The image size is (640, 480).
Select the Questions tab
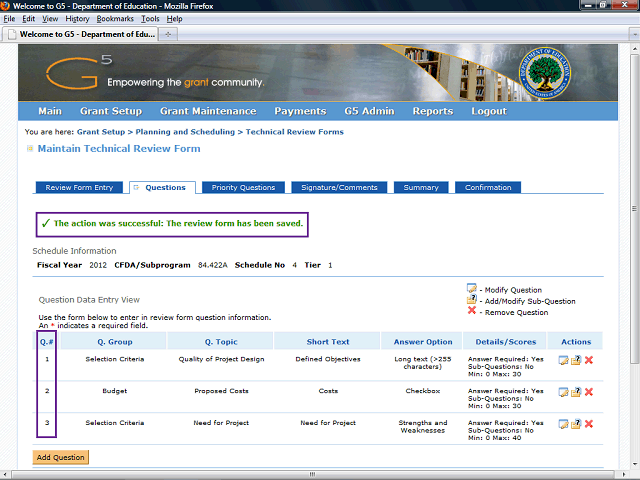coord(162,187)
